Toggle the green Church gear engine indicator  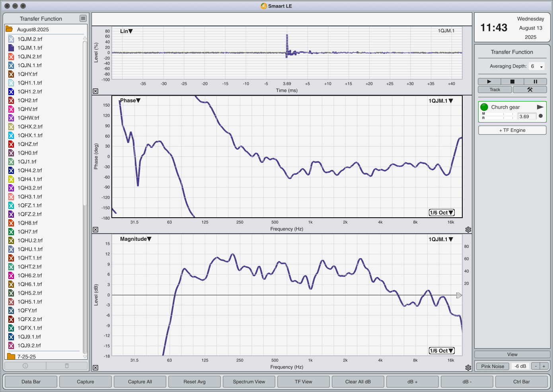click(484, 107)
